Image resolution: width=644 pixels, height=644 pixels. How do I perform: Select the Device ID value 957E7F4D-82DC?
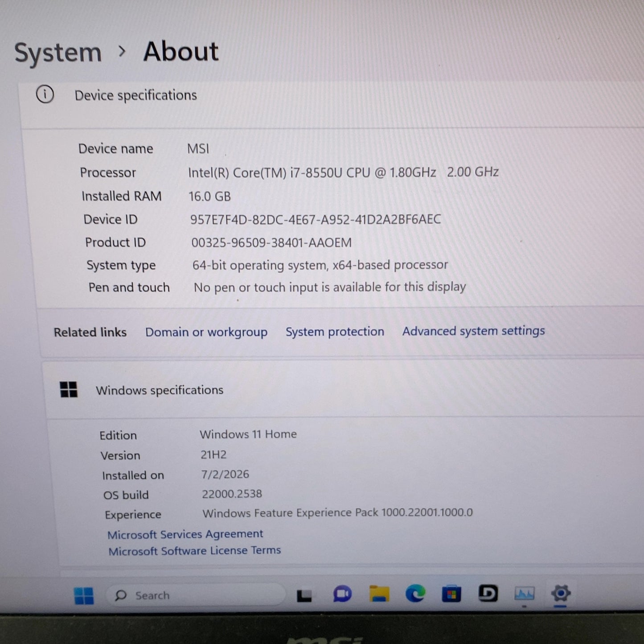point(316,219)
